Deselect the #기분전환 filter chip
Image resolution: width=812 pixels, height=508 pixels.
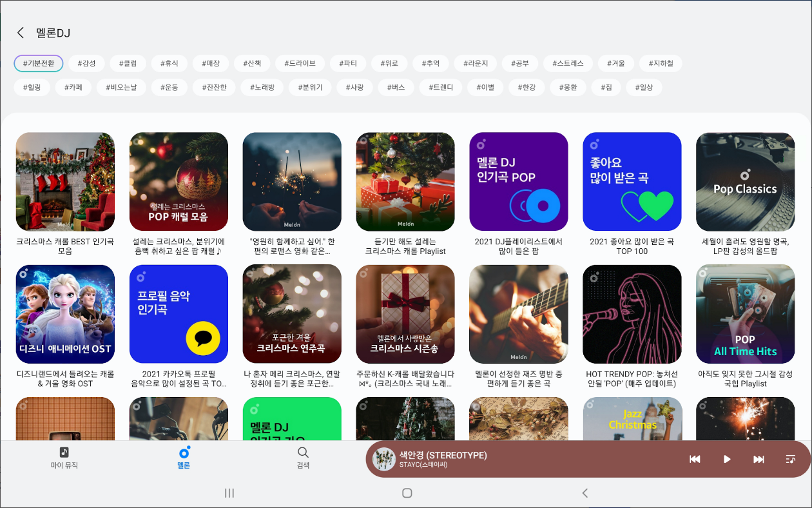click(38, 63)
